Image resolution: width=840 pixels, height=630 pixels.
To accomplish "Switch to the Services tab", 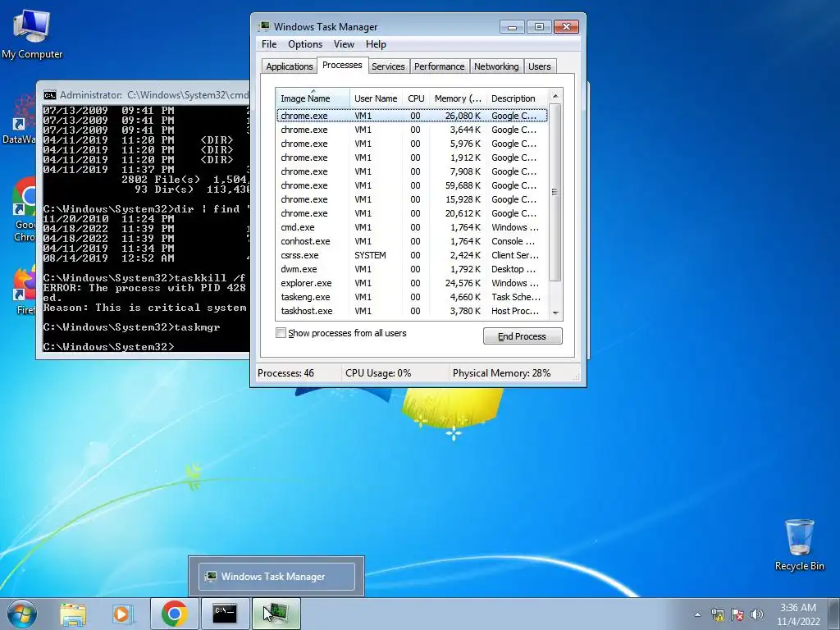I will tap(388, 66).
